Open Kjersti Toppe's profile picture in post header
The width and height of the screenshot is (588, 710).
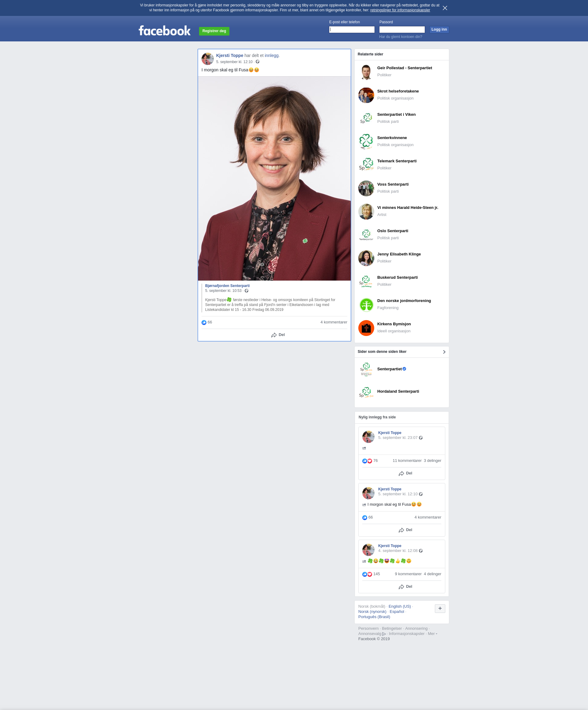pos(208,59)
